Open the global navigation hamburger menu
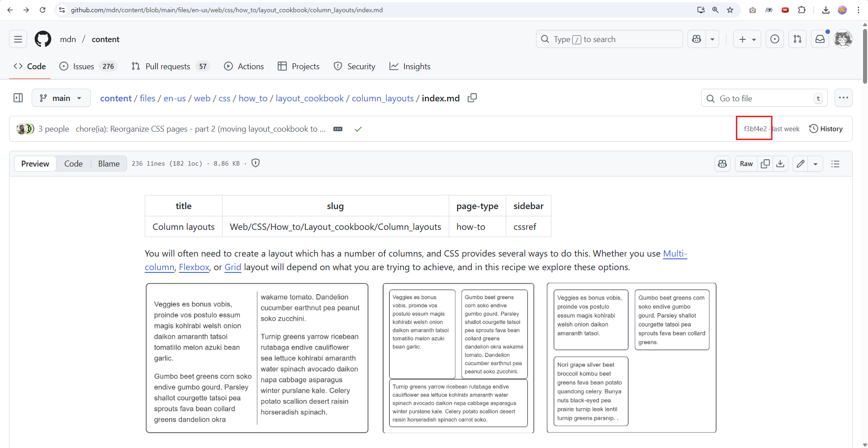Screen dimensions: 868x448 click(18, 39)
